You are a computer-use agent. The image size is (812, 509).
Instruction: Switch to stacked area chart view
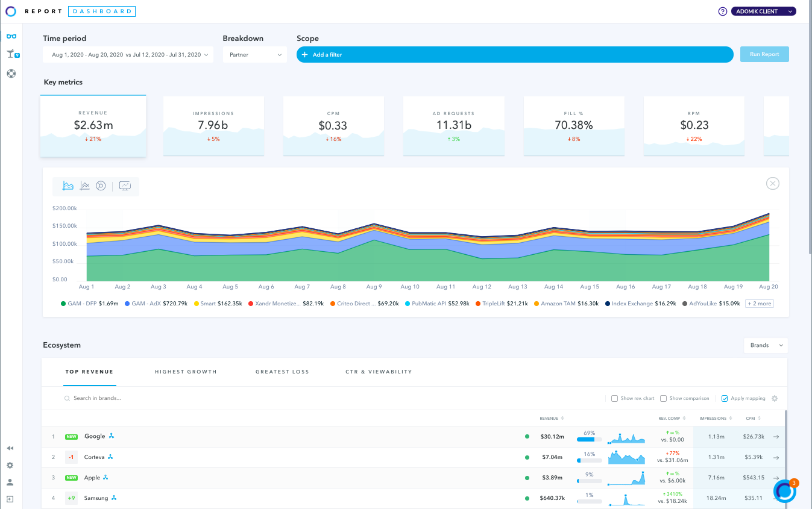click(68, 186)
